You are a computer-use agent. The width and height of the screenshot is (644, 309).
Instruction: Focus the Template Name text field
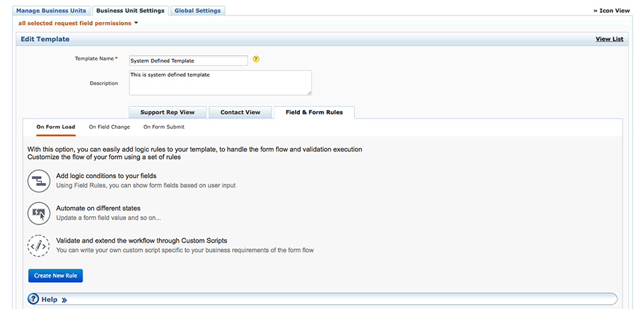[188, 60]
